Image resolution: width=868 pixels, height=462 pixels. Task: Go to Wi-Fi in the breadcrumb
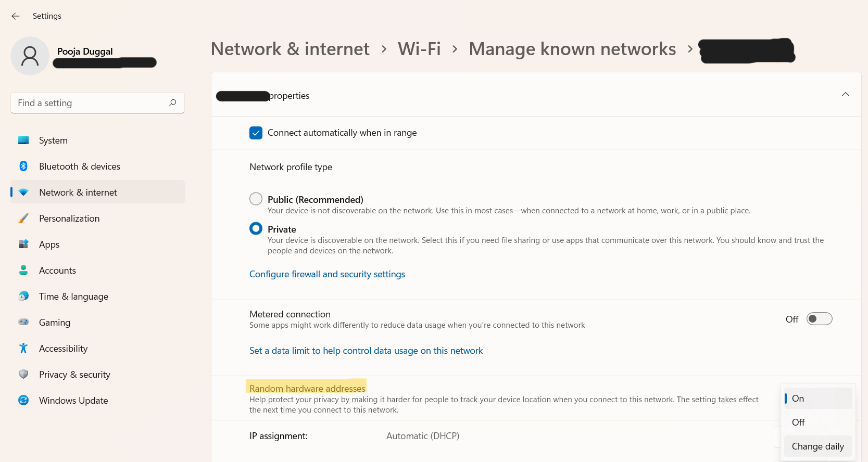[x=419, y=49]
